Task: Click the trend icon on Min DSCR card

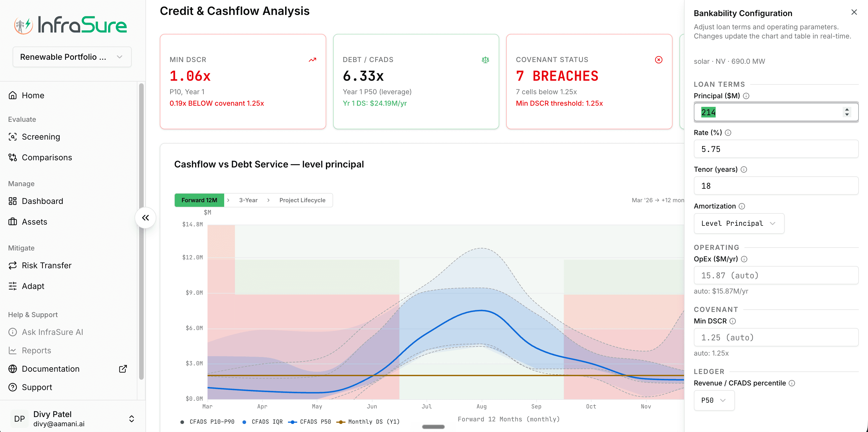Action: pyautogui.click(x=312, y=60)
